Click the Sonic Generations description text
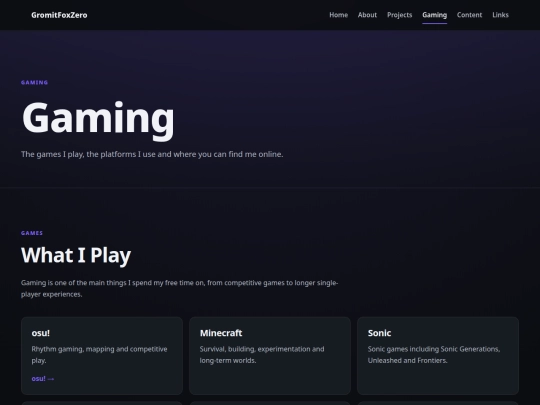The image size is (540, 405). click(434, 355)
